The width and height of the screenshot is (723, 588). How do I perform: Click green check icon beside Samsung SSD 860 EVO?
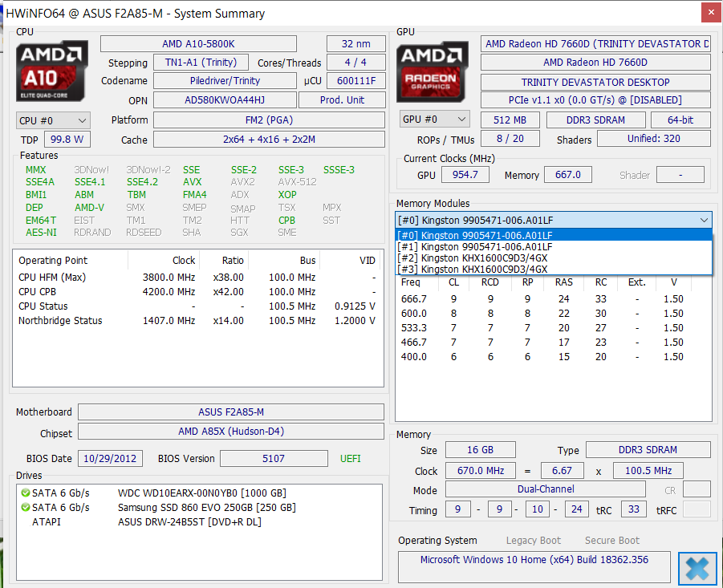pyautogui.click(x=26, y=507)
